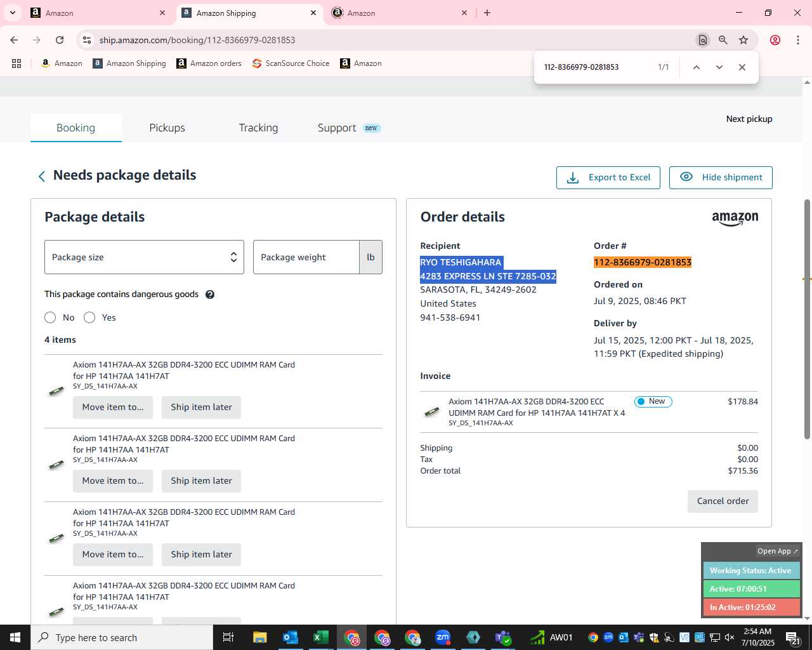Open the Amazon Shipping bookmark
812x650 pixels.
pos(129,63)
